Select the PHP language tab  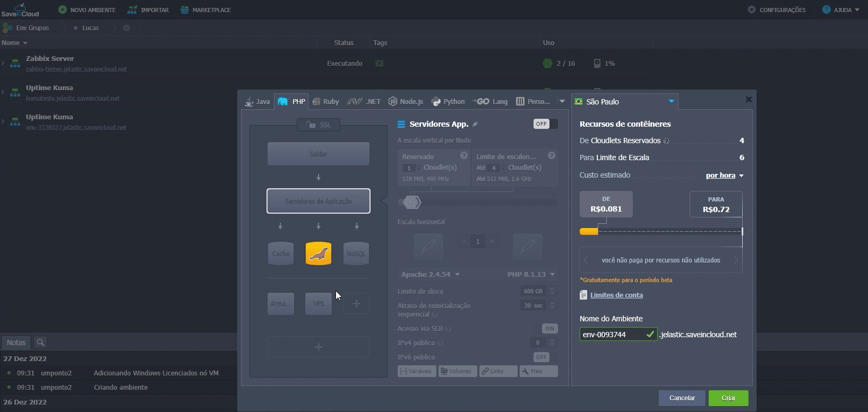tap(291, 101)
